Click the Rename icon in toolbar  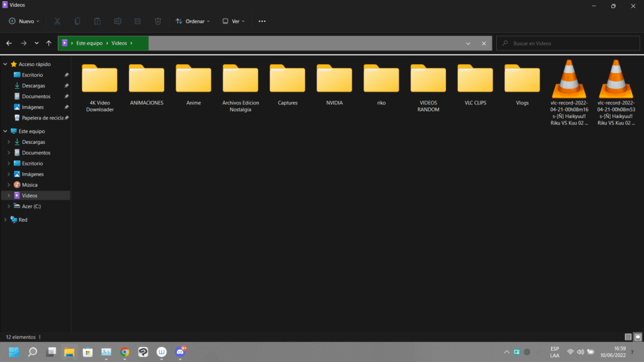click(x=118, y=21)
